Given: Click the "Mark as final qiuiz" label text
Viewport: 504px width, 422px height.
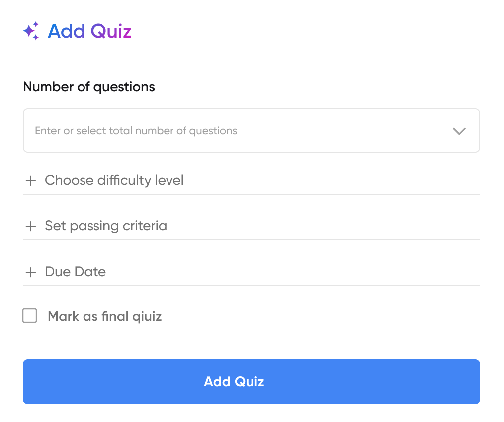Looking at the screenshot, I should point(104,316).
